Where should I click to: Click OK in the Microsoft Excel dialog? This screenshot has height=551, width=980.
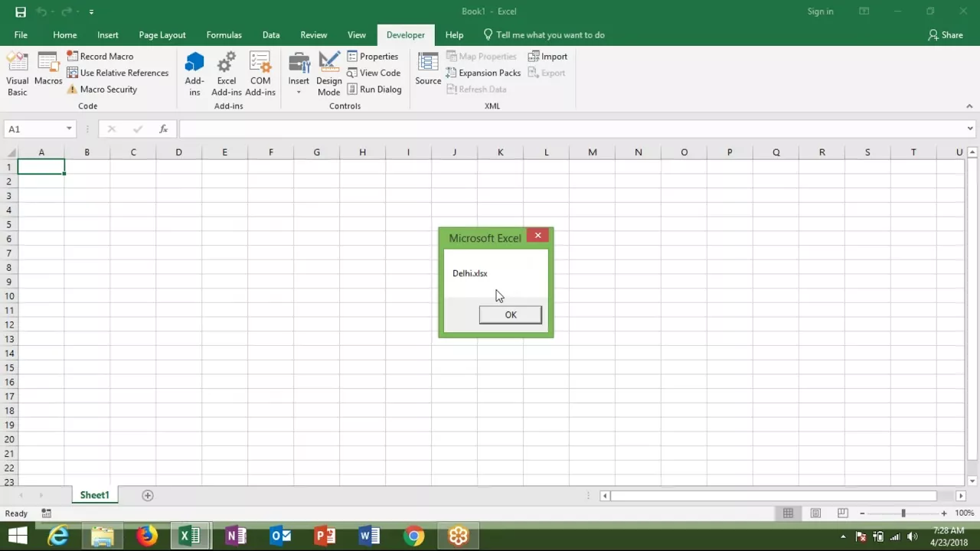(x=511, y=315)
